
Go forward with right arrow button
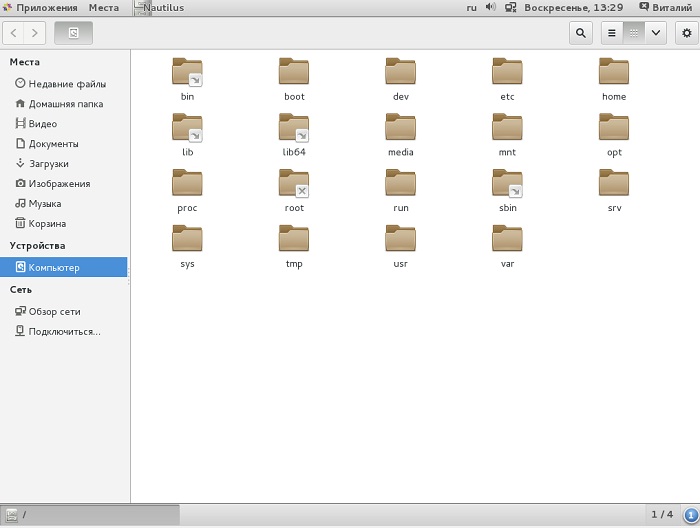[35, 33]
